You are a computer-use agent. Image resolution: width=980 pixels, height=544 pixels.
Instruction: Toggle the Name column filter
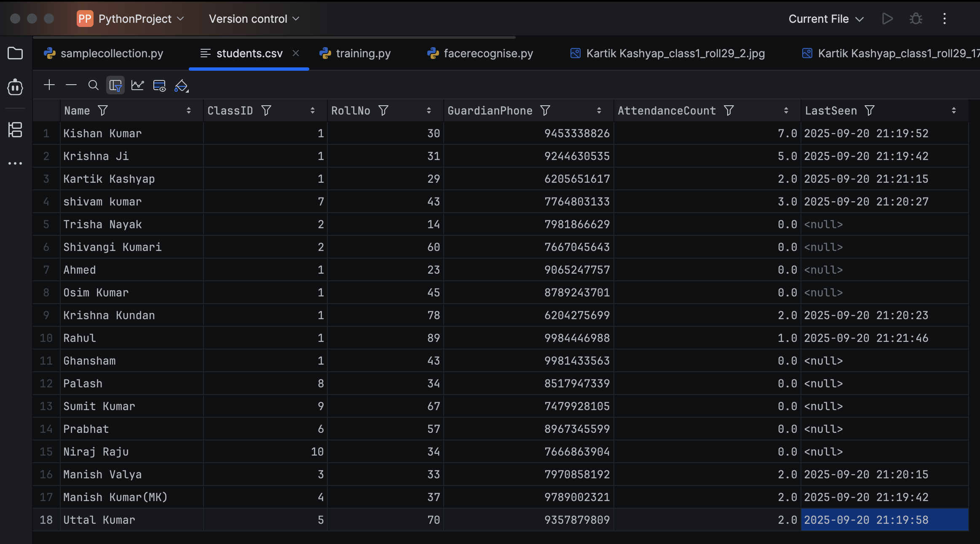point(103,111)
